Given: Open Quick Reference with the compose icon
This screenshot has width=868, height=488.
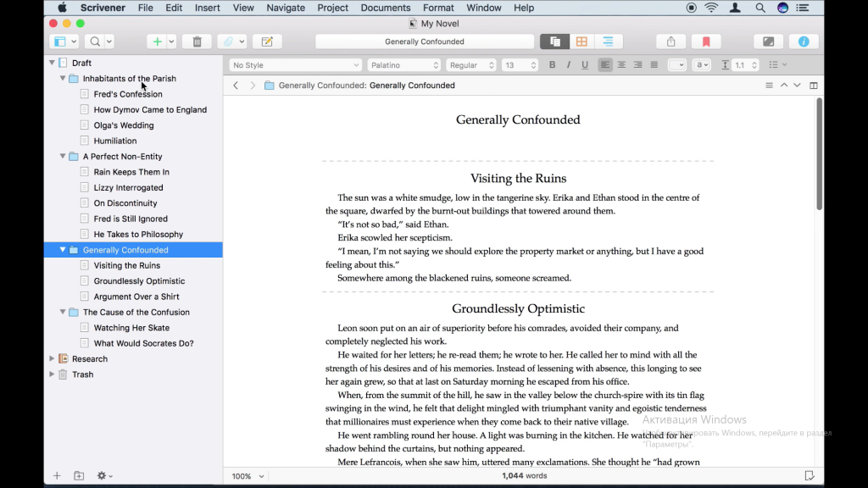Looking at the screenshot, I should [267, 41].
